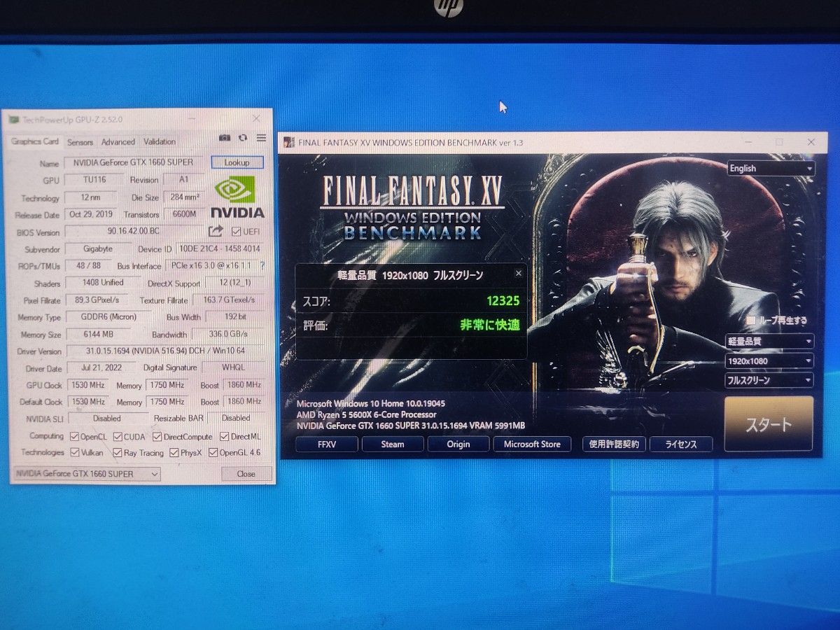Toggle the OpenCL checkbox
This screenshot has height=630, width=840.
point(74,436)
